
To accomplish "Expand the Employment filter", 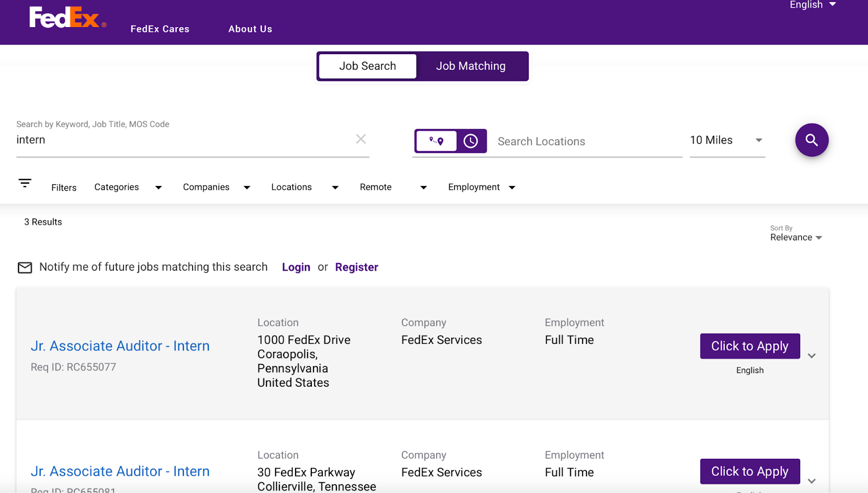I will [482, 187].
